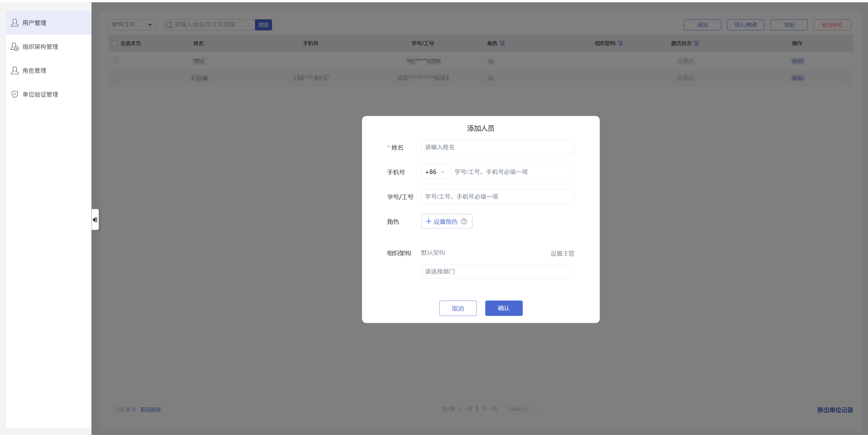This screenshot has height=435, width=868.
Task: Toggle the 全选本页 checkbox
Action: [x=114, y=43]
